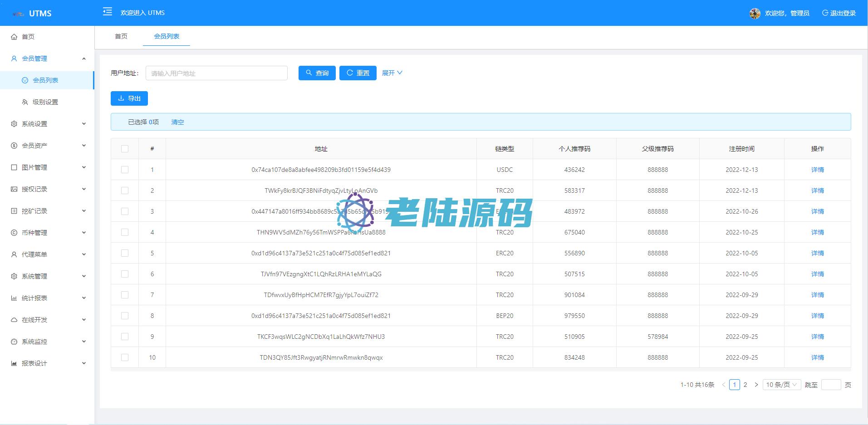868x425 pixels.
Task: Open the 10 条/页 page size dropdown
Action: pyautogui.click(x=781, y=385)
